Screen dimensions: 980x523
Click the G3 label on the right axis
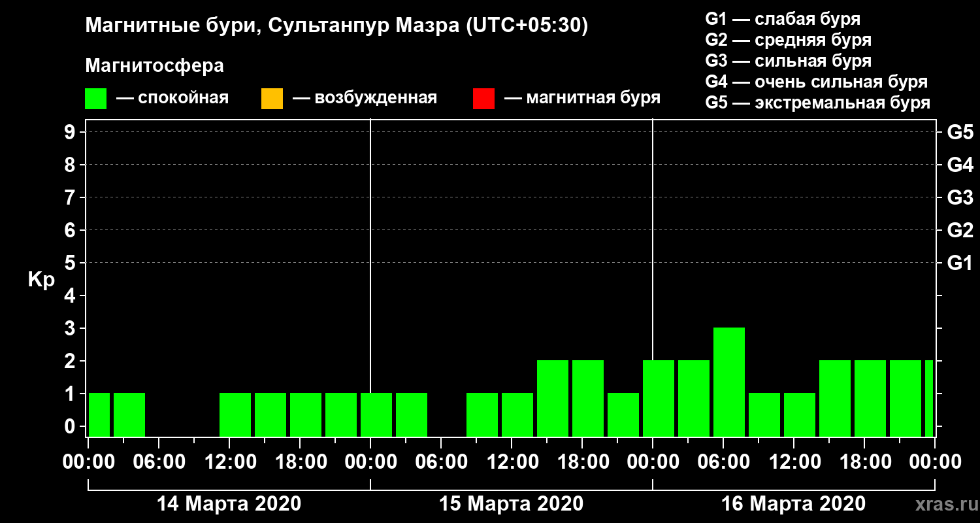(960, 197)
